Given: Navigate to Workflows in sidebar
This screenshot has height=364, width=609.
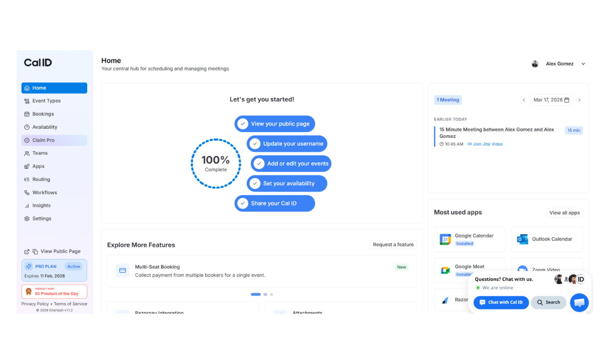Looking at the screenshot, I should point(45,193).
